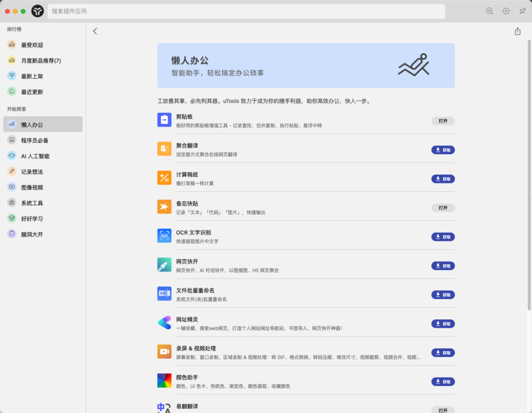
Task: Click the 最受欢迎 sidebar icon
Action: (12, 44)
